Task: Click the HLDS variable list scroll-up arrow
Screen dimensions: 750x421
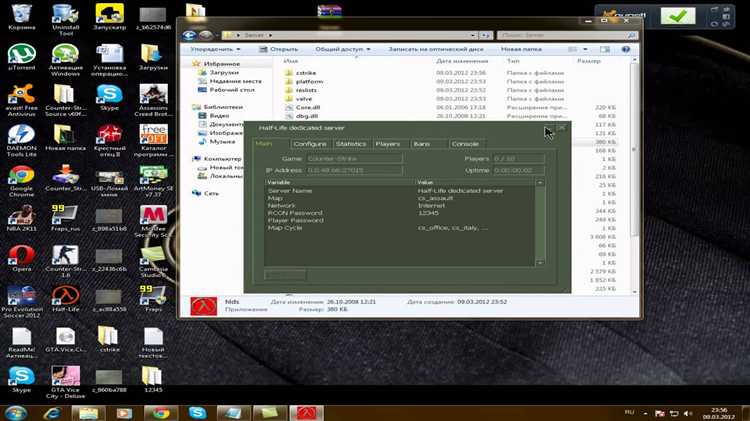Action: click(x=540, y=183)
